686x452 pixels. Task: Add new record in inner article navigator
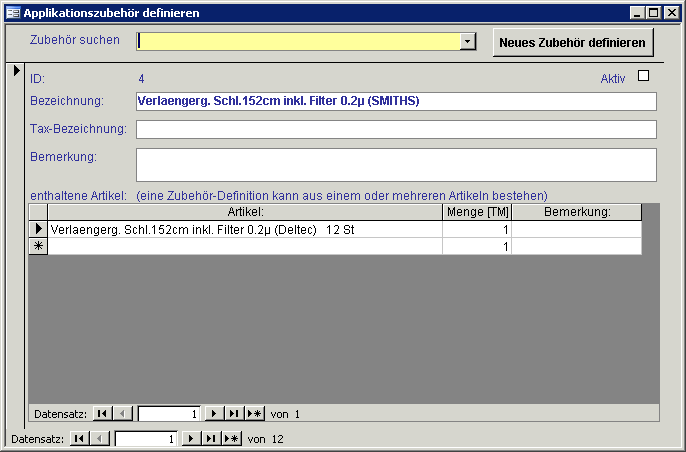(x=255, y=413)
